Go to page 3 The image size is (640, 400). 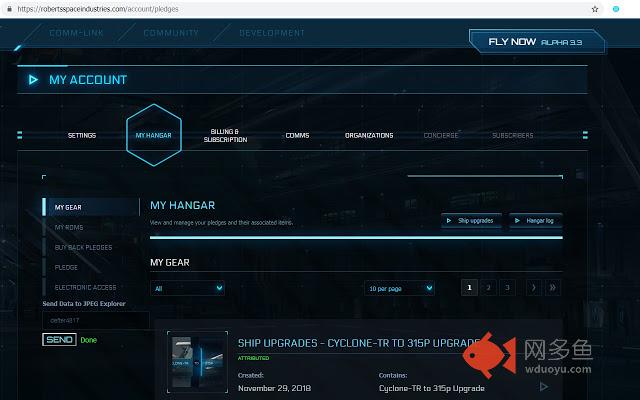[x=507, y=288]
